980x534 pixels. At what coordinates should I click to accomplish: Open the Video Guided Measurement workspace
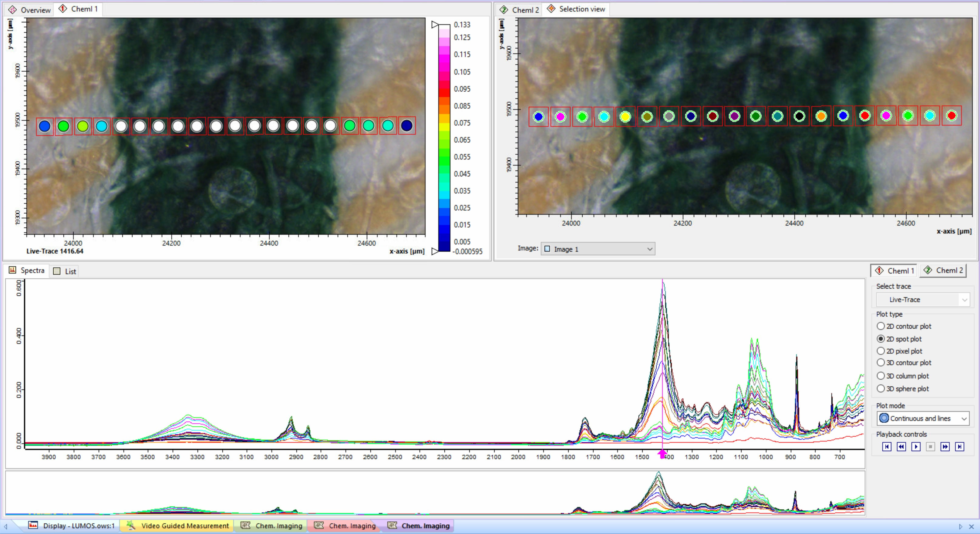[177, 526]
